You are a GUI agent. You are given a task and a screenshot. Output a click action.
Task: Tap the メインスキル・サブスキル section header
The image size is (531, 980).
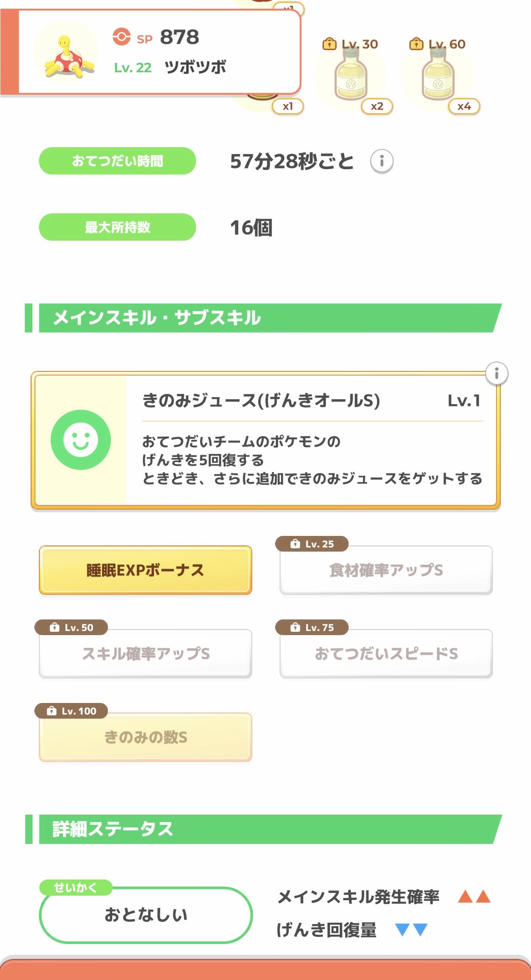(265, 318)
